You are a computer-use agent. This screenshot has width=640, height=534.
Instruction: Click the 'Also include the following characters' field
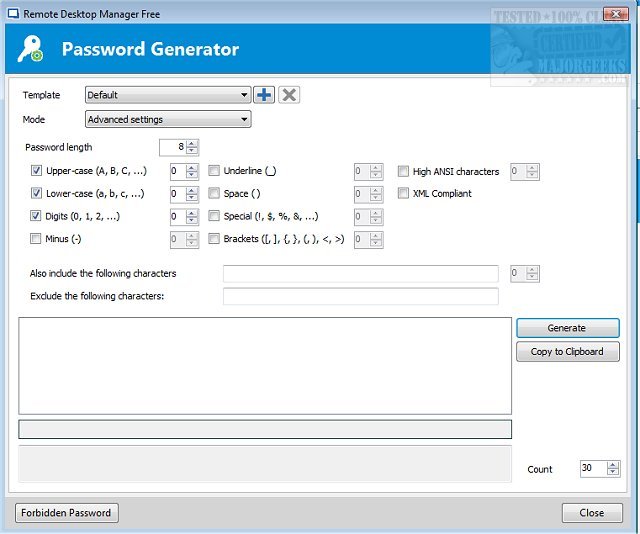coord(361,274)
